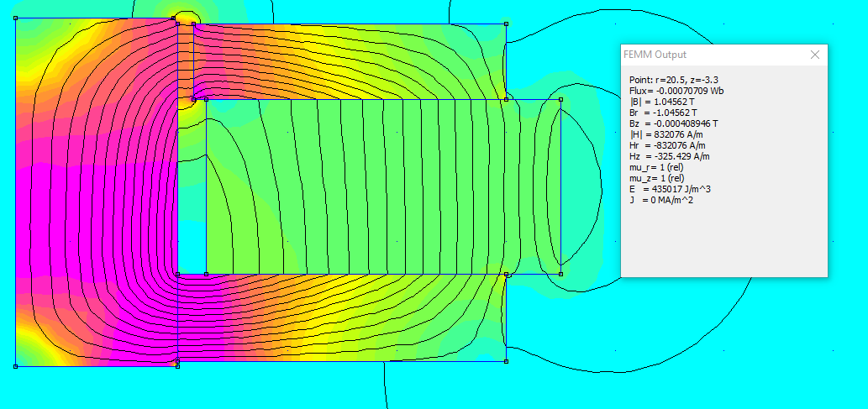This screenshot has height=409, width=868.
Task: Click the 'mu_r= 1 (rel)' line
Action: tap(656, 167)
